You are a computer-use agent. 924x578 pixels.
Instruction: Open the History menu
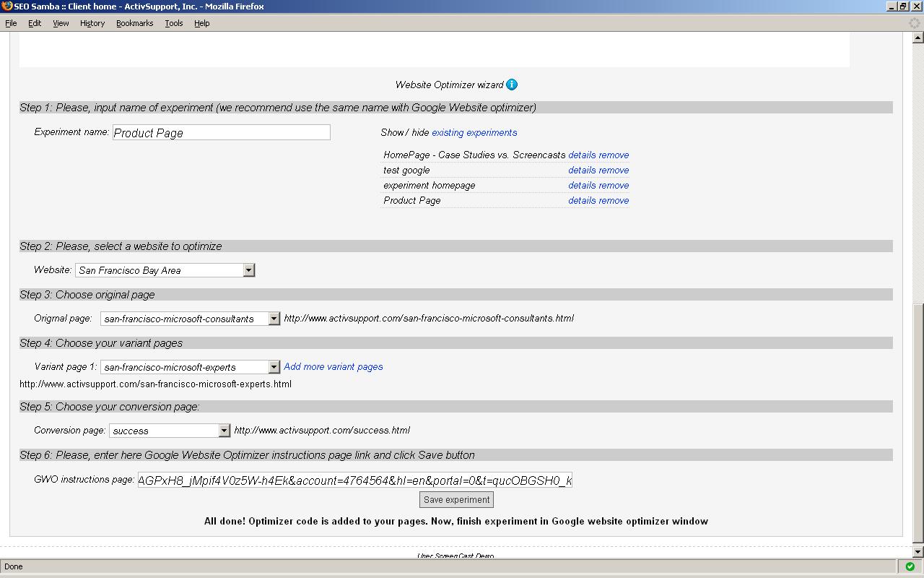(x=92, y=23)
